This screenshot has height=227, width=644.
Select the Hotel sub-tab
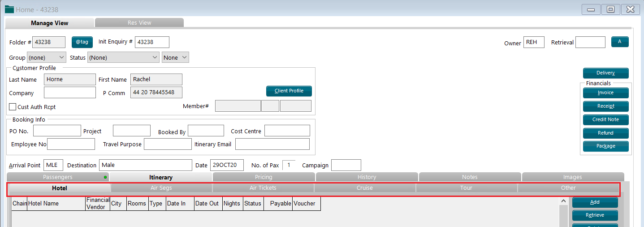60,188
